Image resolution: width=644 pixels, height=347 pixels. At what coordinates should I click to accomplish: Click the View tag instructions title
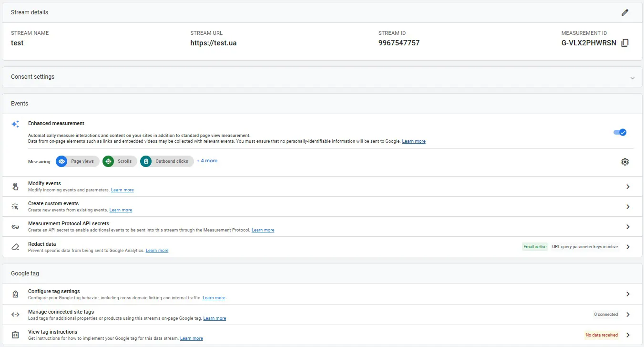point(52,332)
